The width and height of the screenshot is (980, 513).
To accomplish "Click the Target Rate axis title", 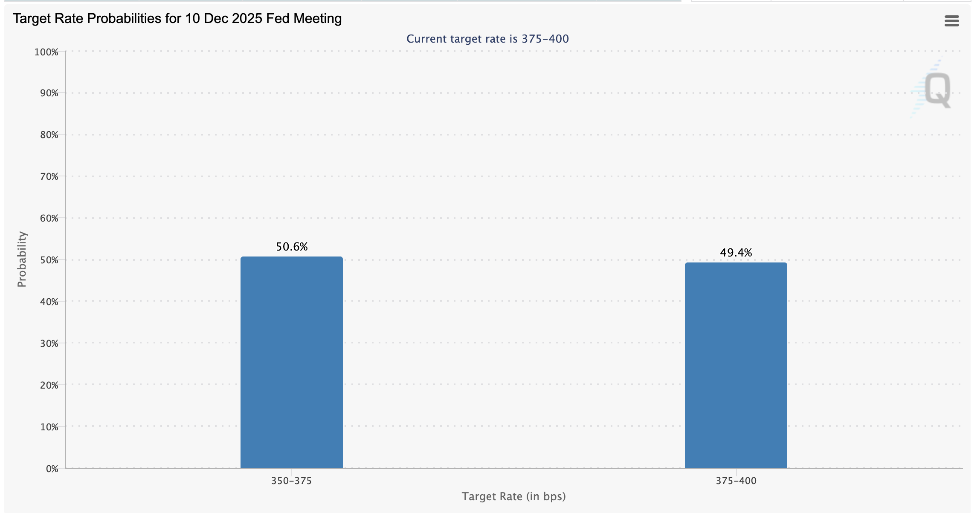I will coord(514,496).
